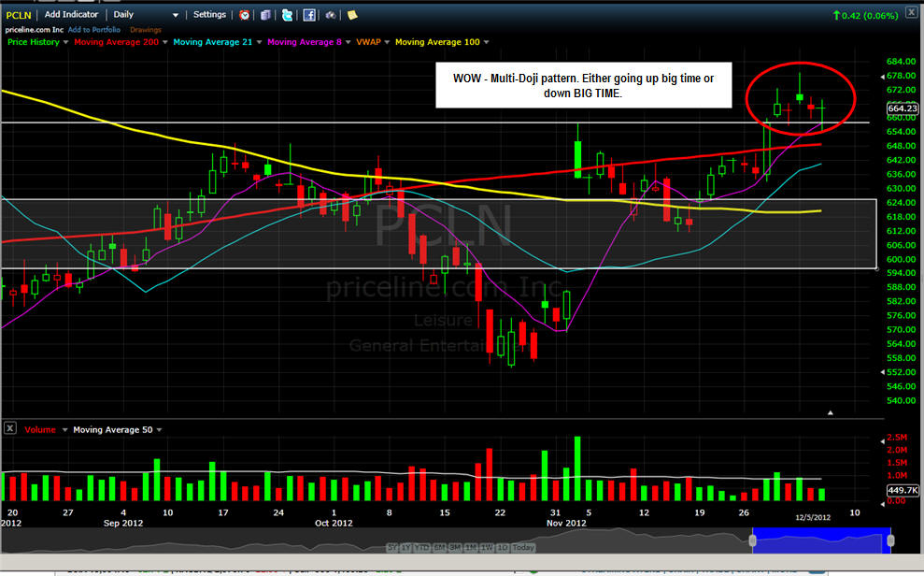Open the yellow sticky note icon
The height and width of the screenshot is (576, 924).
point(351,15)
